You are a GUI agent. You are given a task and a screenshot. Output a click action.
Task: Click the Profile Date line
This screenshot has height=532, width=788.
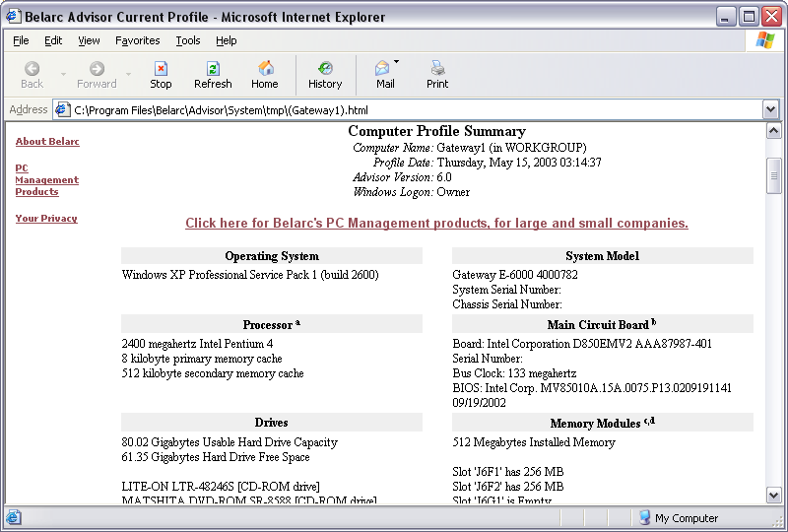pyautogui.click(x=487, y=163)
